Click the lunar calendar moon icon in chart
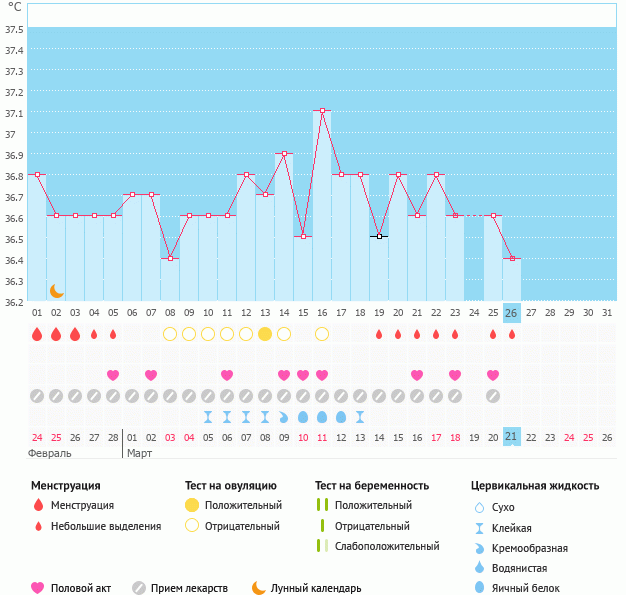626x595 pixels. 57,290
